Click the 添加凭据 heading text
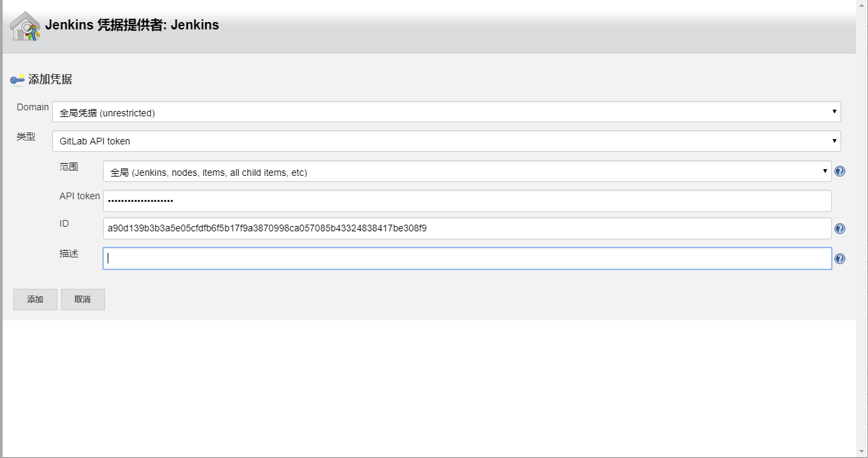The width and height of the screenshot is (868, 458). click(50, 80)
